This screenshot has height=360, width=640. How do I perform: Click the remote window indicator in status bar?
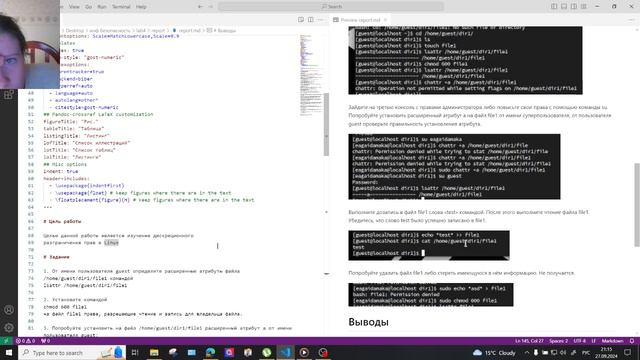point(6,341)
